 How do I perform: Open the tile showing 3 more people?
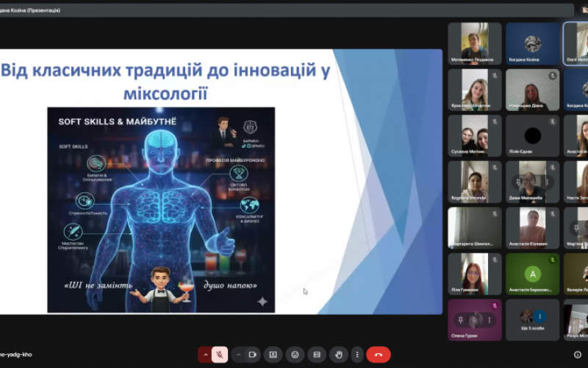pos(532,319)
